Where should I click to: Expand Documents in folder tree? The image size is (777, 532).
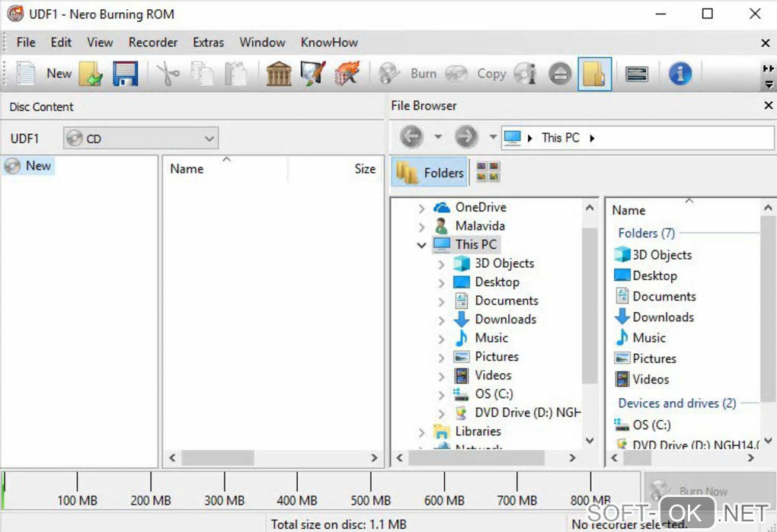click(x=441, y=301)
